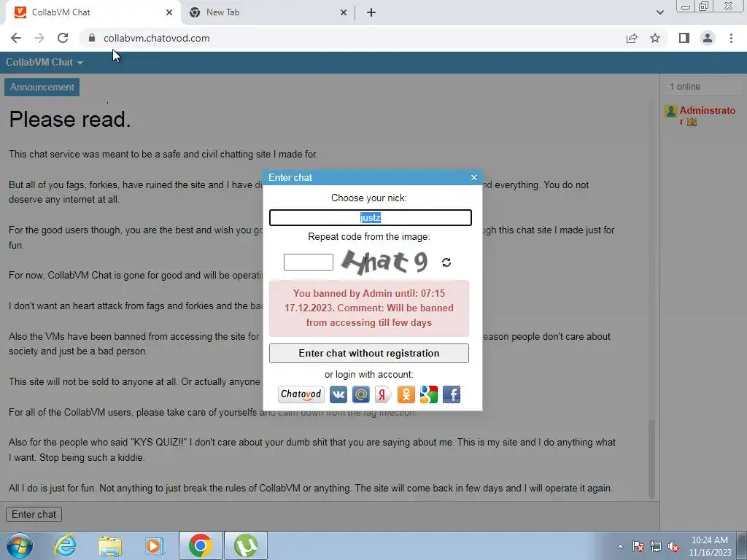Click the Please read. heading
This screenshot has height=560, width=747.
tap(69, 119)
